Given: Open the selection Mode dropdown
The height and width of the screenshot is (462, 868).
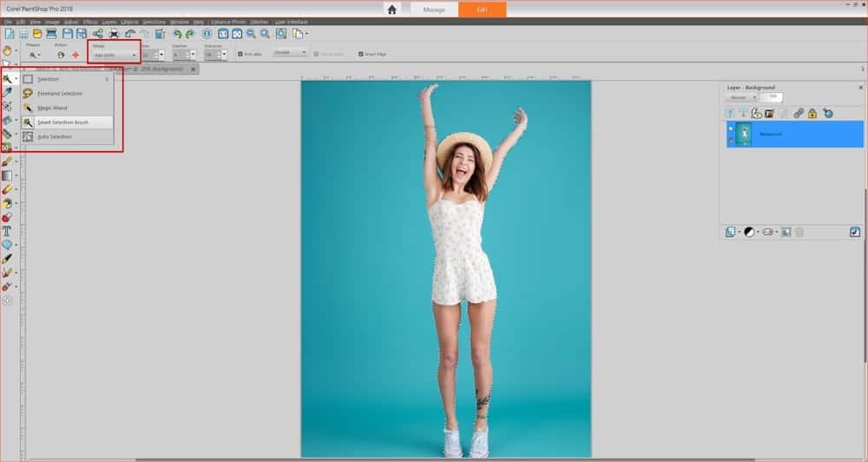Looking at the screenshot, I should pyautogui.click(x=115, y=55).
